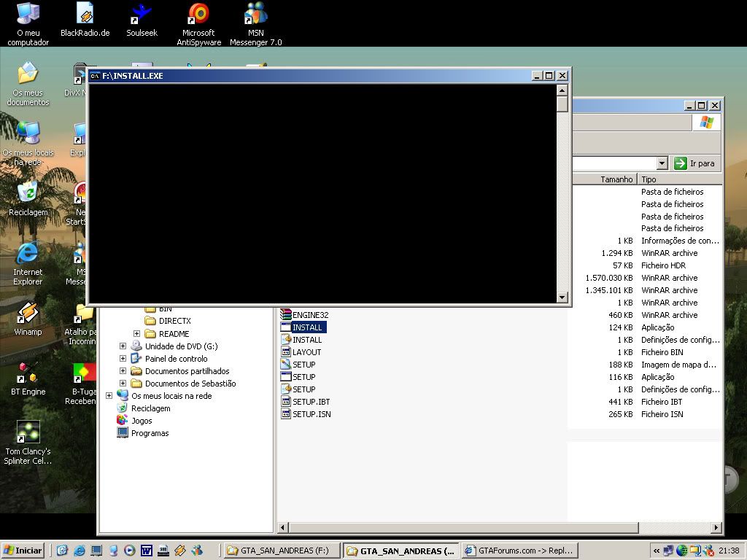Open the Soulseek desktop shortcut
This screenshot has width=747, height=560.
coord(141,15)
